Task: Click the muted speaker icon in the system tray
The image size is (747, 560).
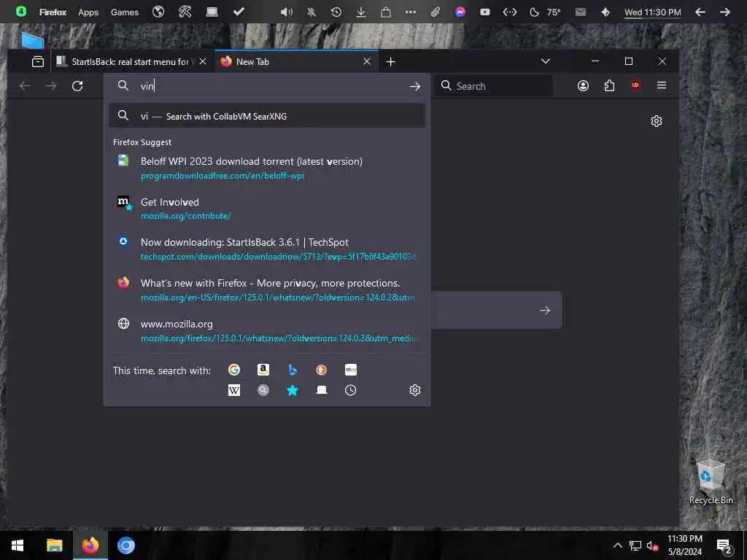Action: pyautogui.click(x=652, y=545)
